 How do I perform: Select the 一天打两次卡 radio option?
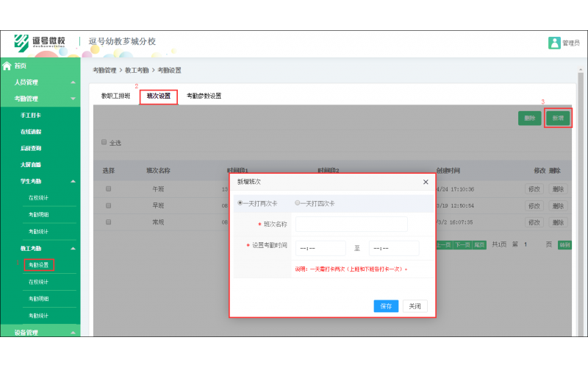click(x=240, y=203)
